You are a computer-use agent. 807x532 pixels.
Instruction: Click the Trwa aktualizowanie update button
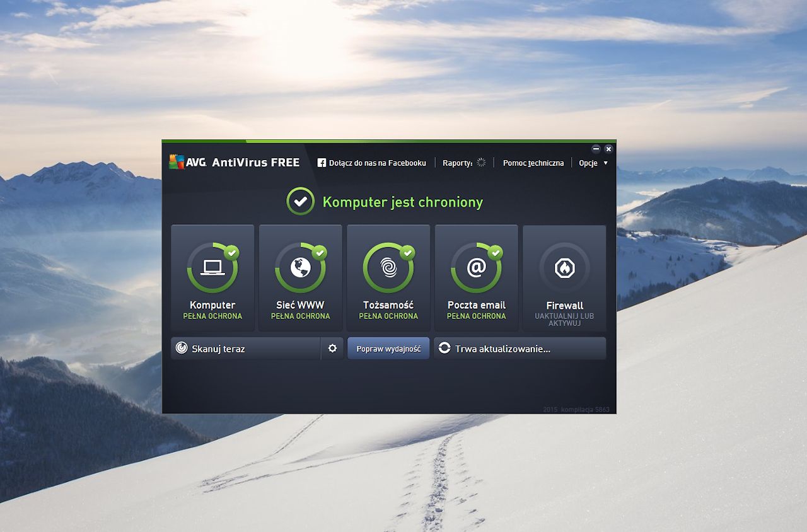point(520,349)
